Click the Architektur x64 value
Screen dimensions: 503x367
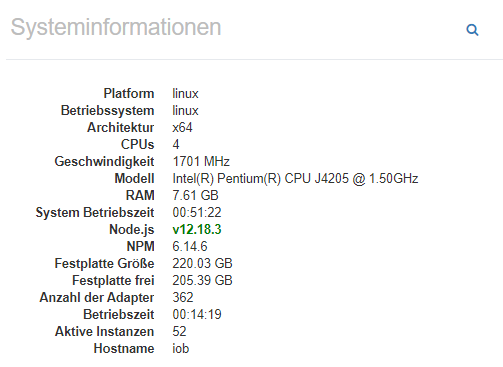[182, 127]
